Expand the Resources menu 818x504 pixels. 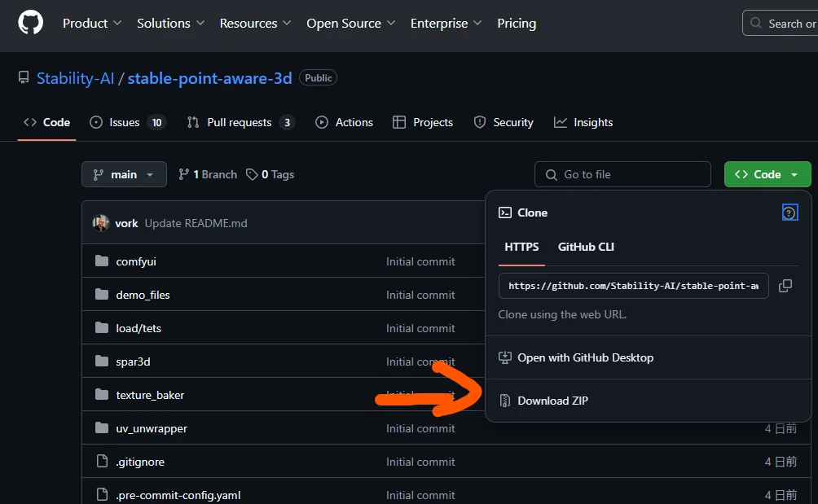click(x=255, y=24)
